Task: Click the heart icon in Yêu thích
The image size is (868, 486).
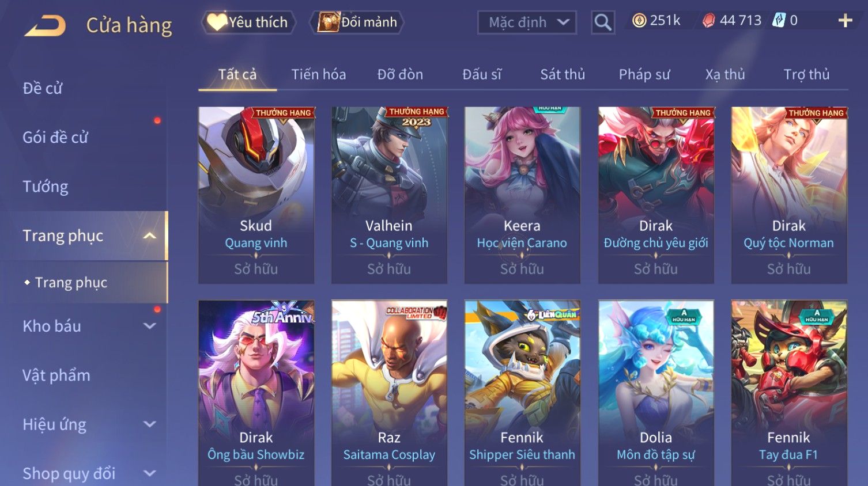Action: pos(217,22)
